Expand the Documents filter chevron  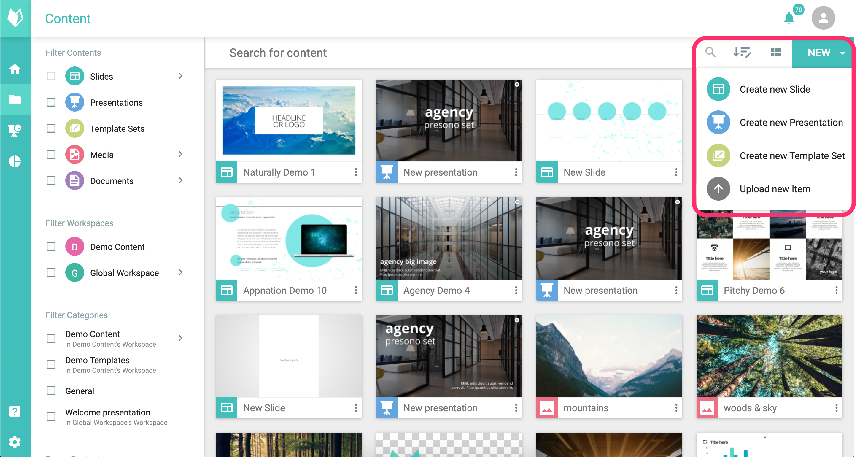(x=181, y=180)
